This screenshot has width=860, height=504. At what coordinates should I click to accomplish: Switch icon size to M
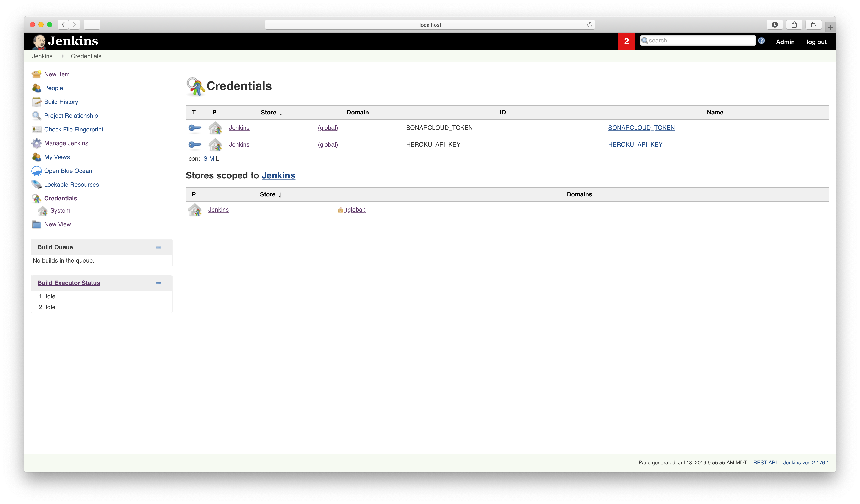click(x=212, y=159)
